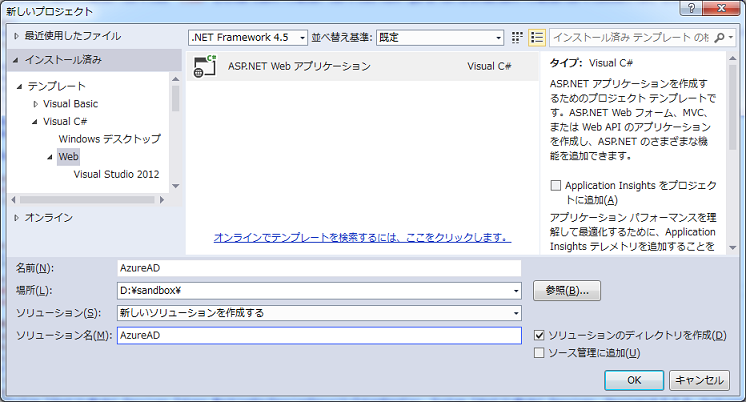
Task: Select the ASP.NET Web アプリケーション row text
Action: click(x=299, y=67)
